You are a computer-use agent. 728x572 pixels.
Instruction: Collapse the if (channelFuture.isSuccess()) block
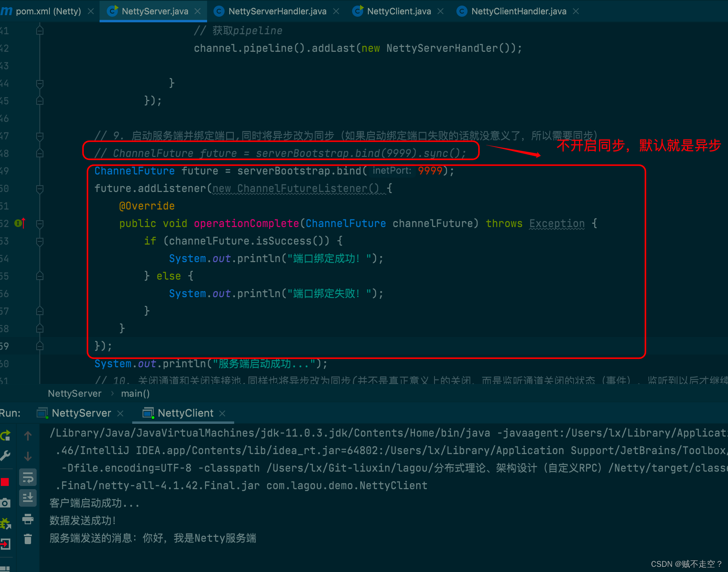pos(40,241)
